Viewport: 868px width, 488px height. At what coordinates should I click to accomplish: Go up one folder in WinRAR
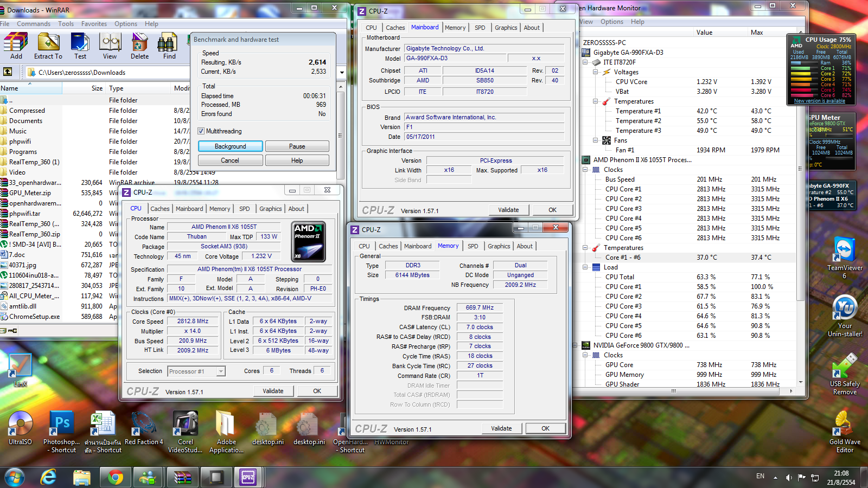8,72
